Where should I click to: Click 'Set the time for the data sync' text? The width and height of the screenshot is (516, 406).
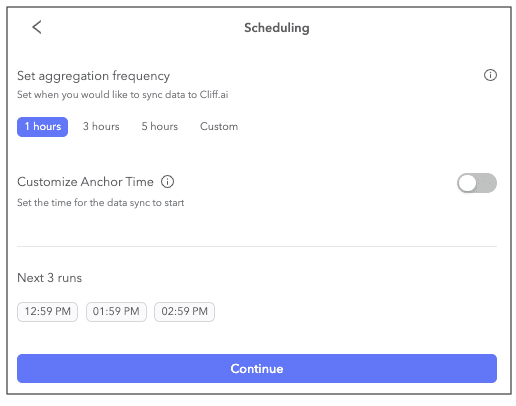101,203
